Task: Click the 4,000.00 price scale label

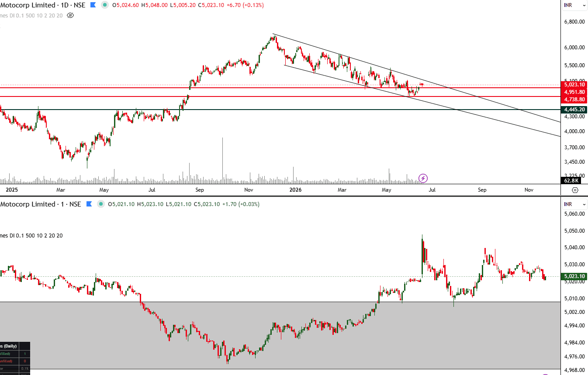Action: [x=574, y=131]
